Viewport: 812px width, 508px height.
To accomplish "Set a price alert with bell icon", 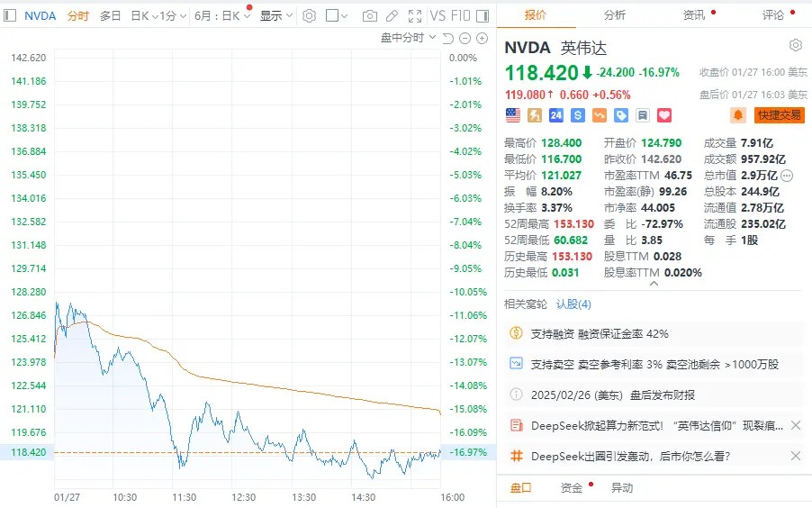I will pyautogui.click(x=738, y=115).
